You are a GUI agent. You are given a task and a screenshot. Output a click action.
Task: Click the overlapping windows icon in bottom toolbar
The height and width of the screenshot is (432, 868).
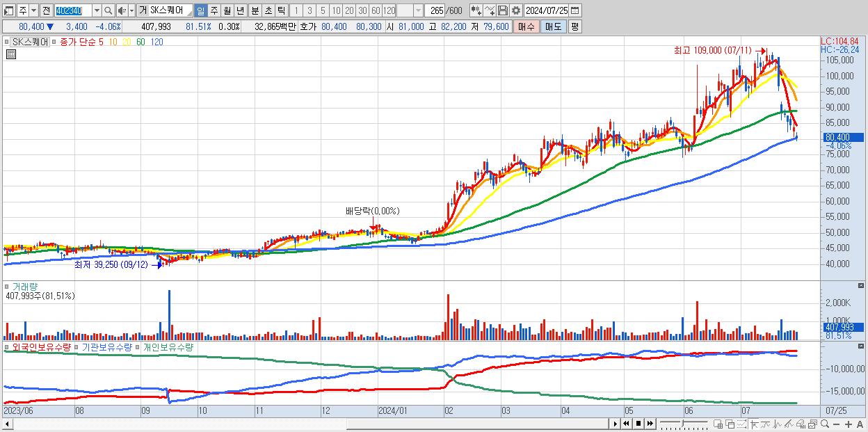click(730, 424)
